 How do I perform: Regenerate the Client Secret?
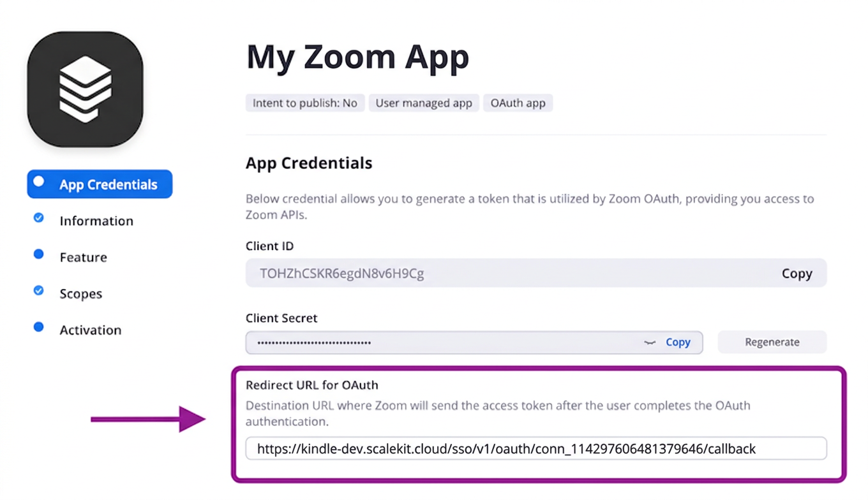tap(772, 342)
